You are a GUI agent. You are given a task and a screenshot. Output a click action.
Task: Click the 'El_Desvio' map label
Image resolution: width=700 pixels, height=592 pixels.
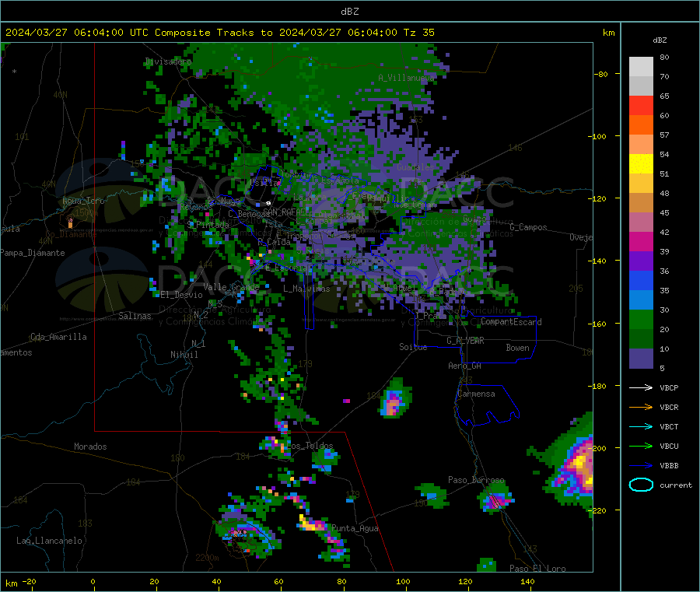coord(181,295)
